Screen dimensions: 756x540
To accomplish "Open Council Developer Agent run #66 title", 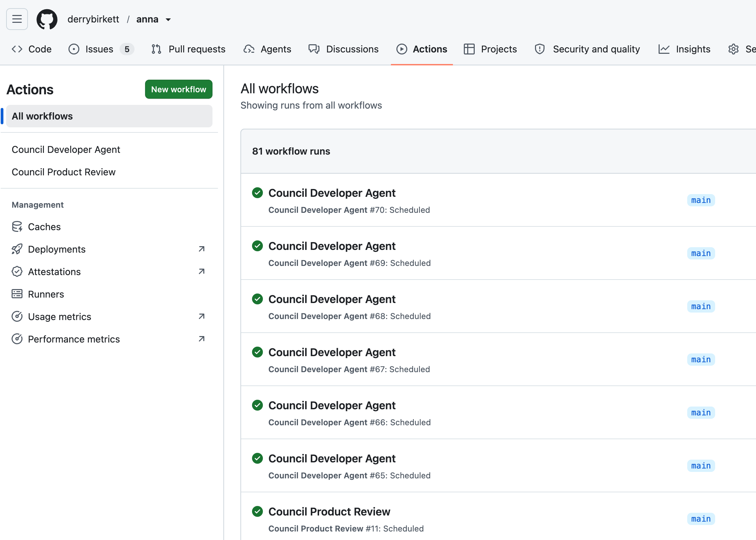I will pos(332,405).
